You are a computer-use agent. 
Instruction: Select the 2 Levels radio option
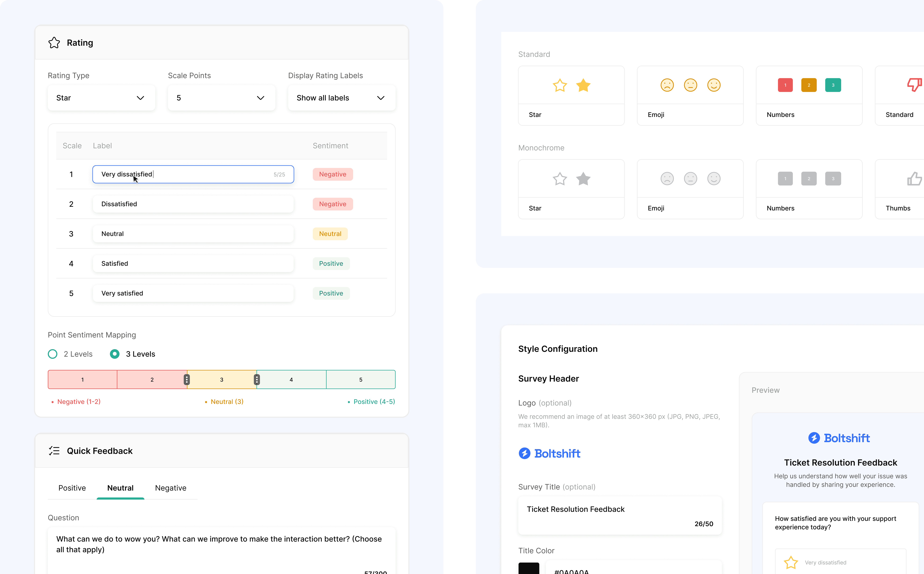point(53,354)
